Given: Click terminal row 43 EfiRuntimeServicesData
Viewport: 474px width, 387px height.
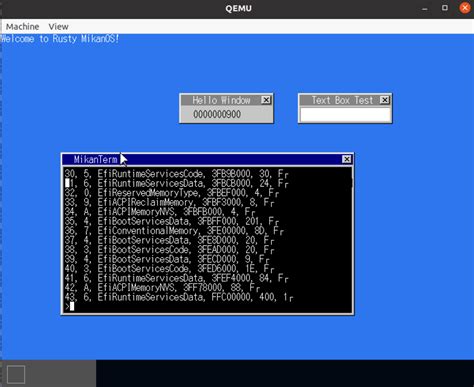Looking at the screenshot, I should [179, 297].
